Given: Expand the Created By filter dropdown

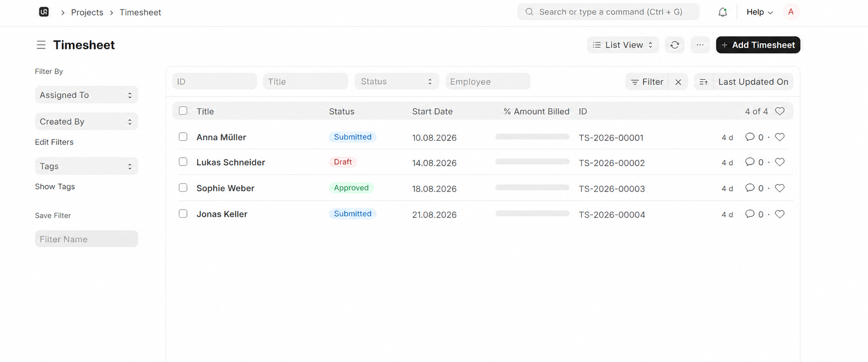Looking at the screenshot, I should [86, 122].
